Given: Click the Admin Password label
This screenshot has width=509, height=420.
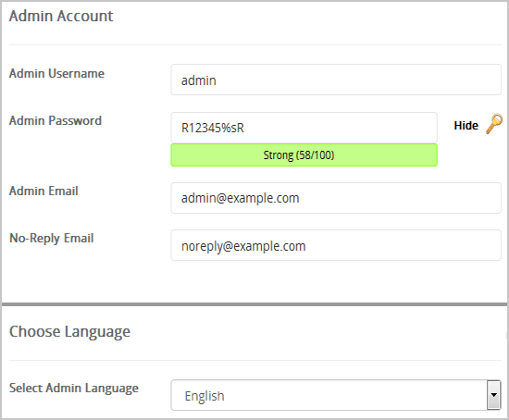Looking at the screenshot, I should click(56, 121).
